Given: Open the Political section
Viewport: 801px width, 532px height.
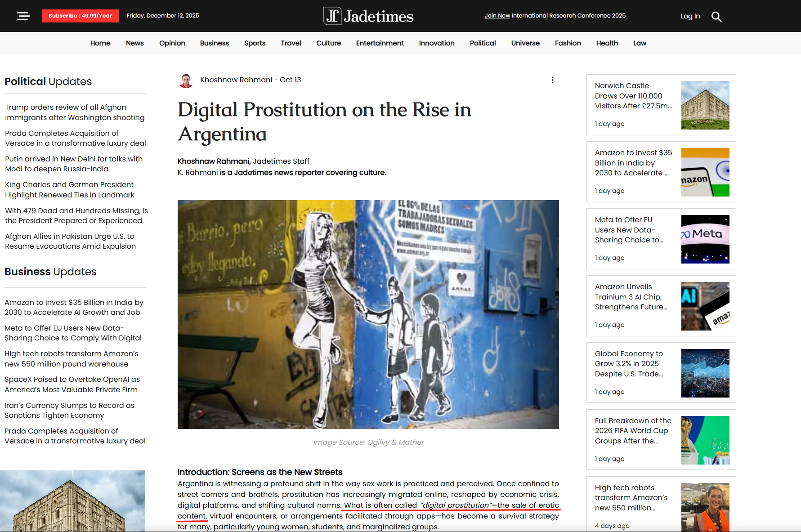Looking at the screenshot, I should click(483, 43).
